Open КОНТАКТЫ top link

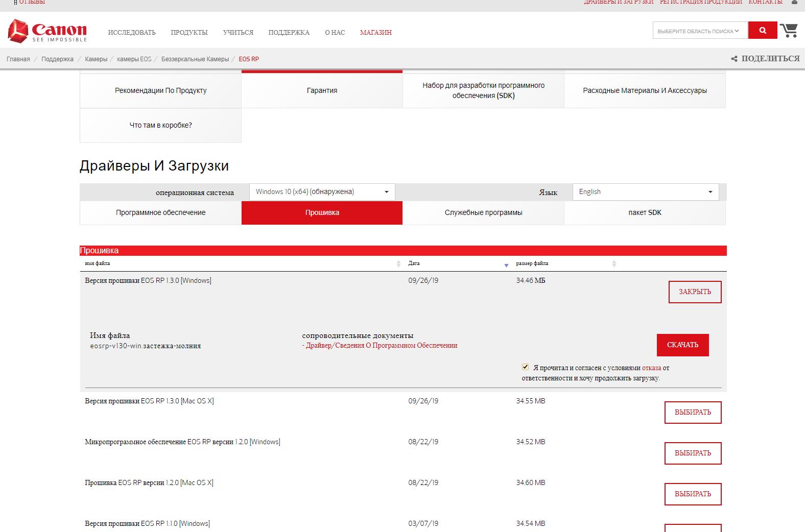(x=766, y=2)
